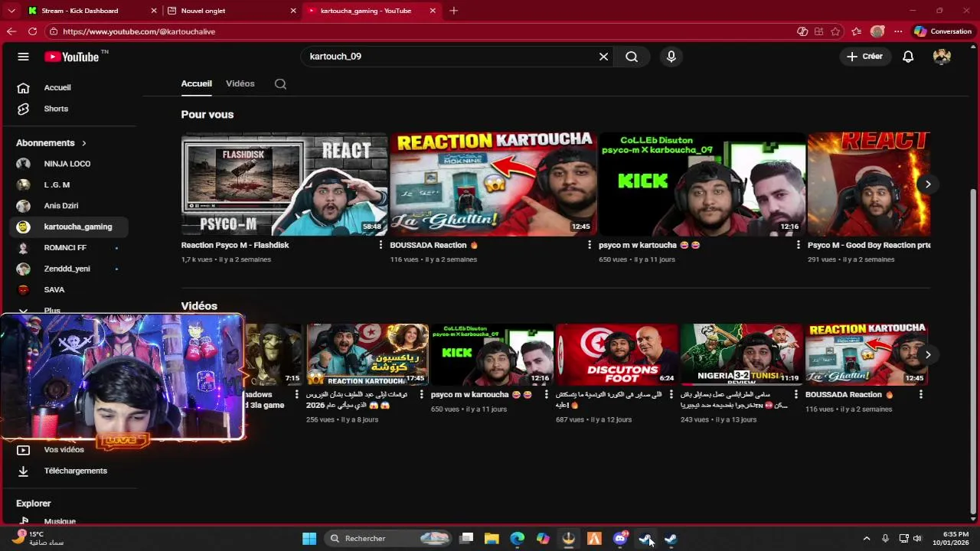The width and height of the screenshot is (980, 551).
Task: Expand the Abonnements section chevron
Action: (84, 143)
